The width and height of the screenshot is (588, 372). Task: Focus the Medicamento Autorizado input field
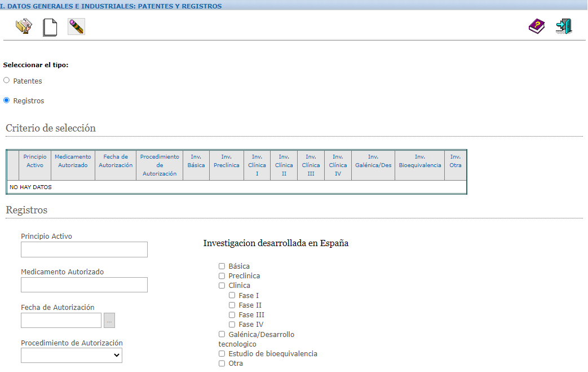(x=84, y=285)
